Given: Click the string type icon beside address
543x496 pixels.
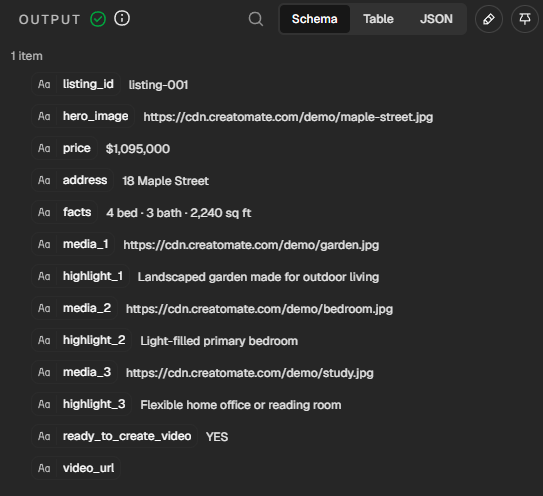Looking at the screenshot, I should pos(44,180).
